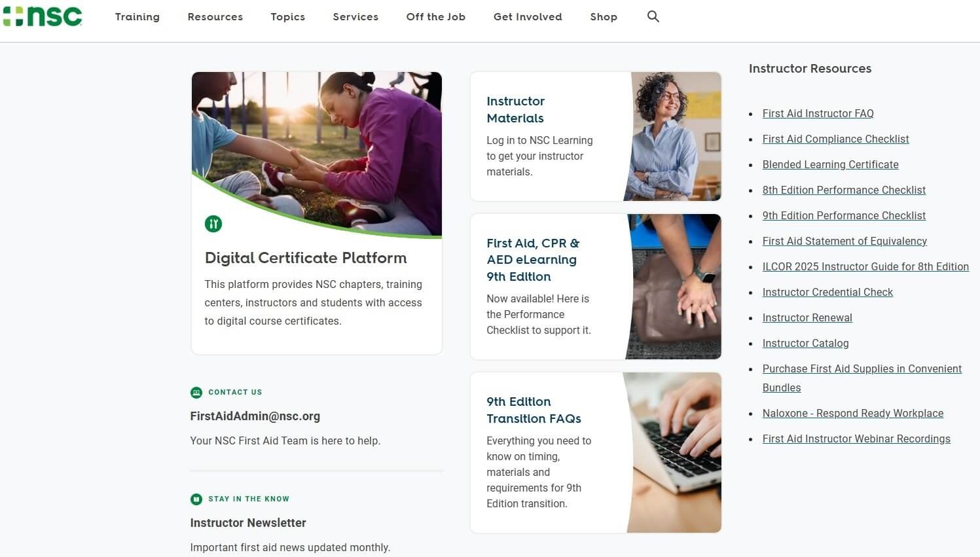Click the 'CONTACT US' label
This screenshot has width=980, height=557.
(x=235, y=393)
